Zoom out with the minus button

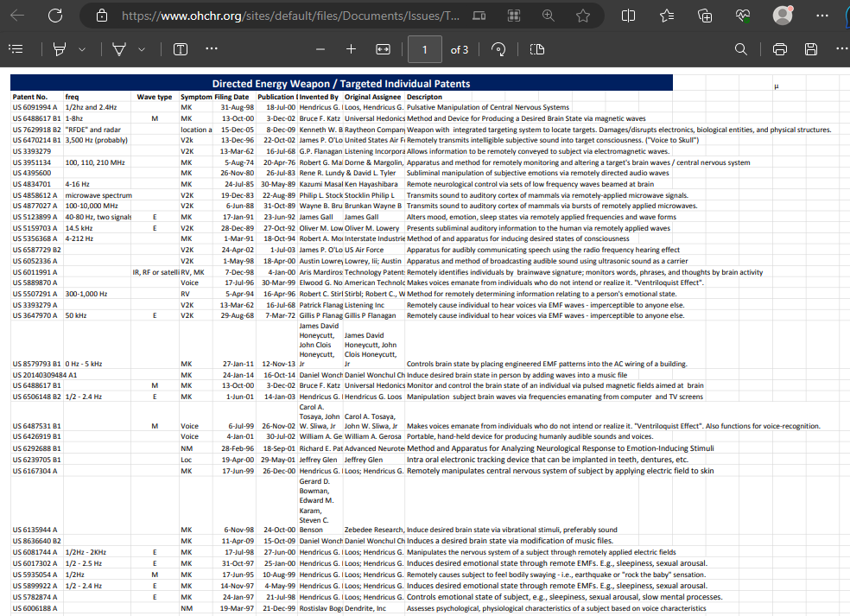click(x=320, y=49)
